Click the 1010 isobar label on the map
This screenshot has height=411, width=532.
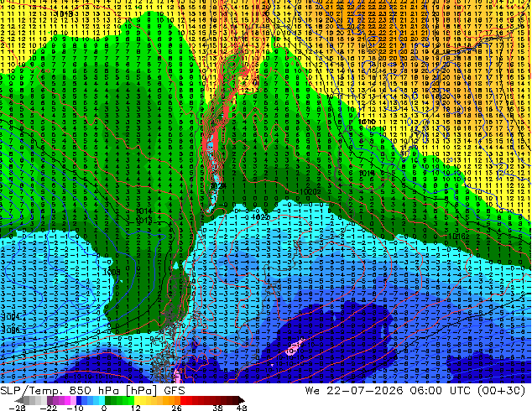point(367,122)
